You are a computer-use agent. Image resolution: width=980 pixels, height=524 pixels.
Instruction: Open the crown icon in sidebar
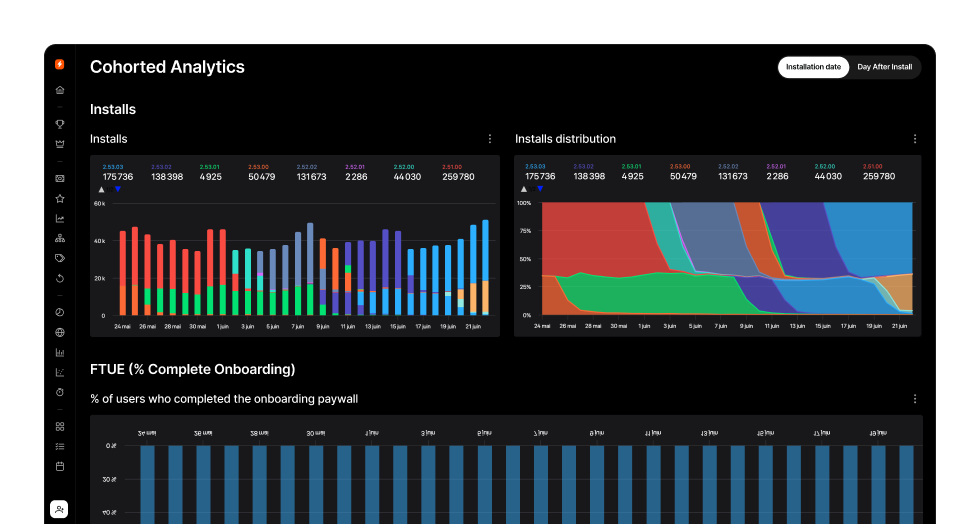click(60, 143)
